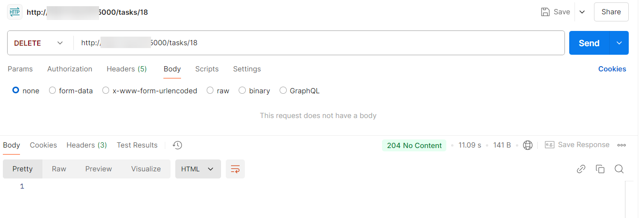Click the HTTP request type icon
Image resolution: width=644 pixels, height=218 pixels.
(15, 12)
